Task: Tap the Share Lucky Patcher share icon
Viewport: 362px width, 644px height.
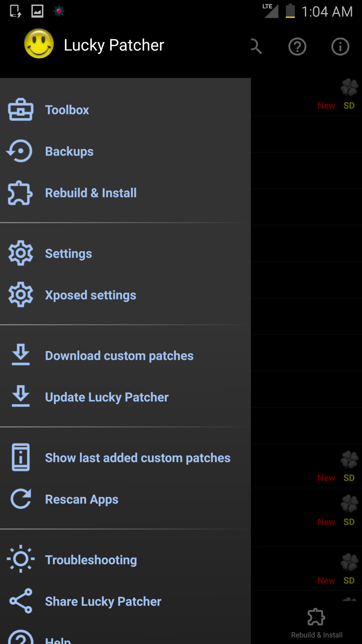Action: [x=21, y=601]
